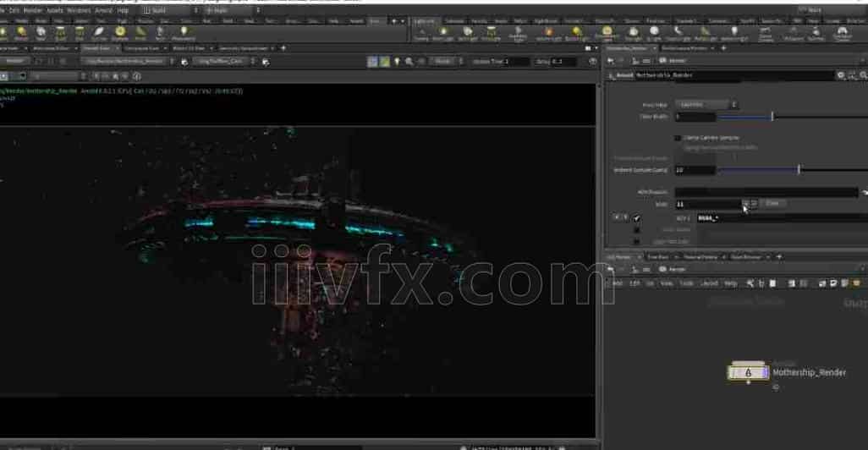Create a Stereo Camera from the shelf
The width and height of the screenshot is (868, 450).
[765, 34]
